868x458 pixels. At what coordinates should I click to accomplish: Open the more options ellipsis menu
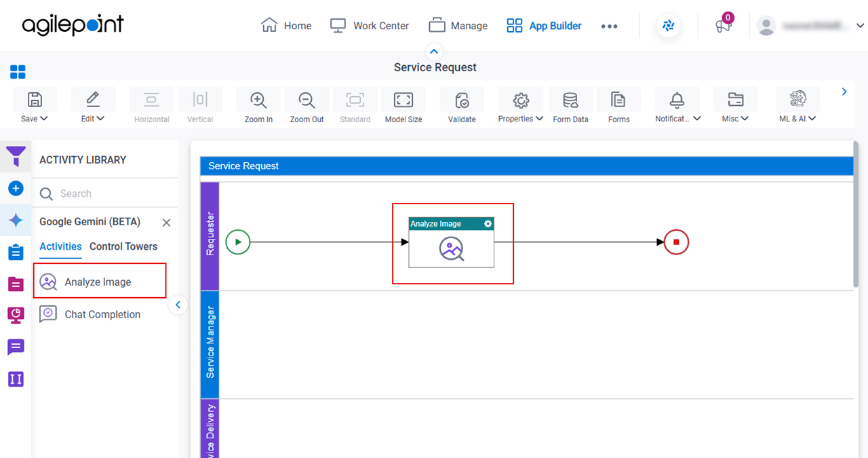[609, 26]
